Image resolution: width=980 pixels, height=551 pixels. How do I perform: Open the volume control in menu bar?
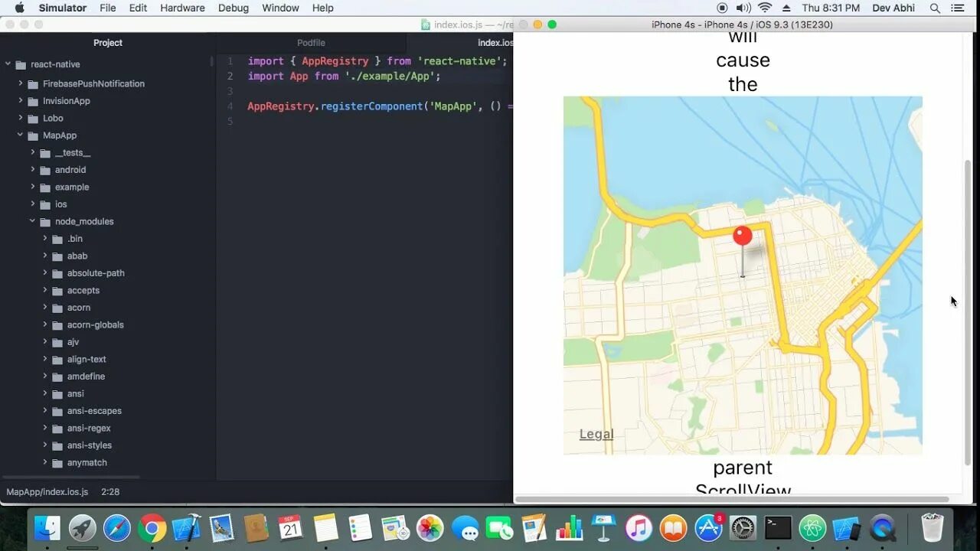point(743,8)
